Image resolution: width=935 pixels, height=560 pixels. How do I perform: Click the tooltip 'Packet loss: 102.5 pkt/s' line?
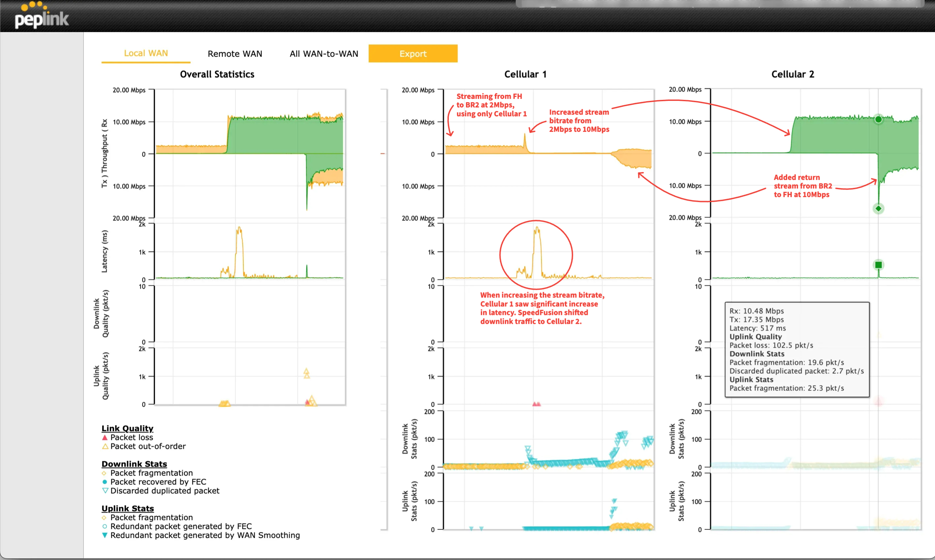point(771,345)
